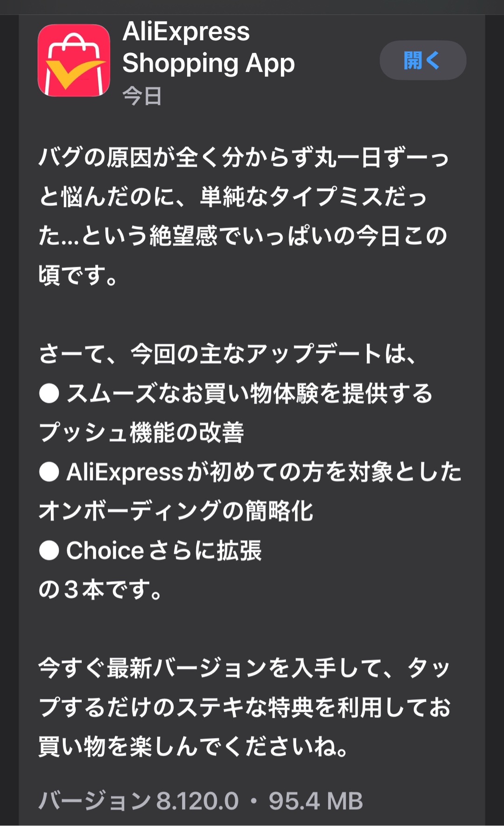Click the 今日 update date label

pyautogui.click(x=142, y=96)
